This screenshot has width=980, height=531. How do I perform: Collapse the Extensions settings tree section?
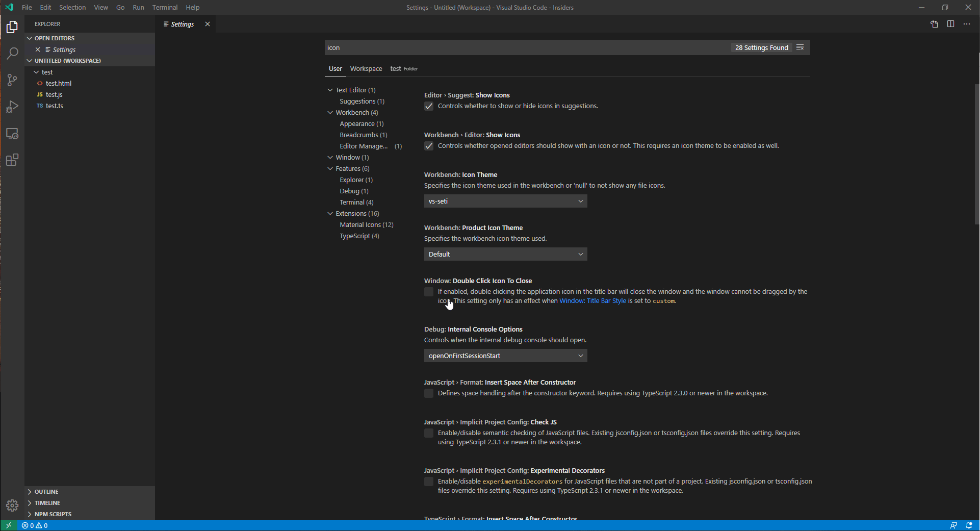pos(330,213)
